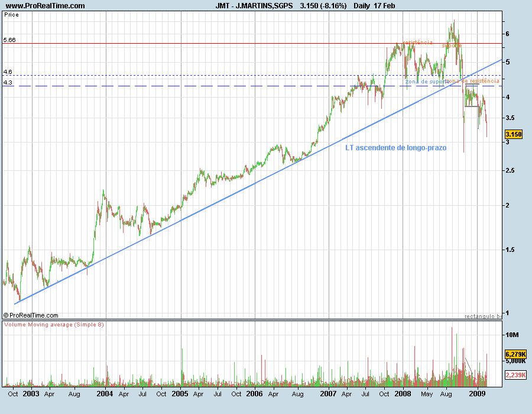The image size is (532, 414).
Task: Click the "Volume Moving average (Simple 8)" indicator label
Action: pos(54,325)
